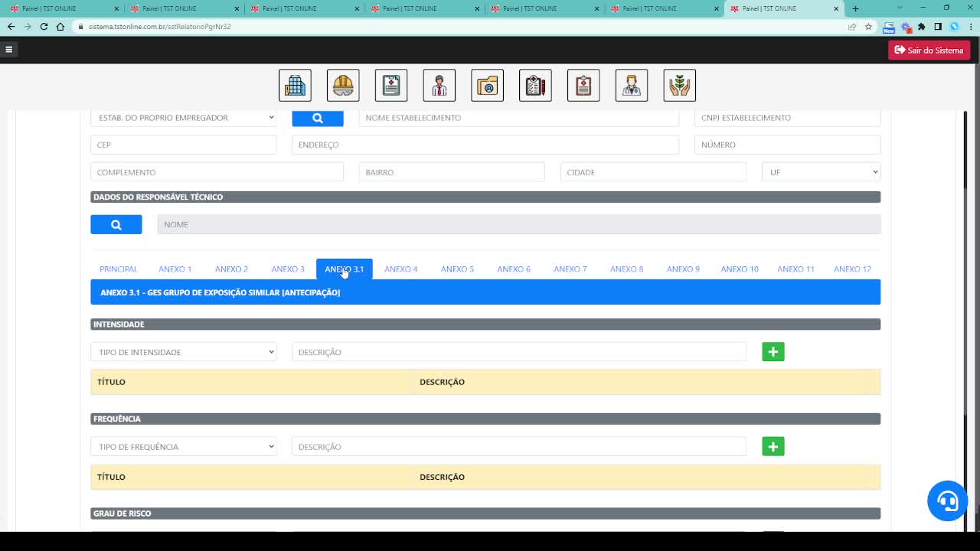Viewport: 980px width, 551px height.
Task: Switch to the Anexo 10 tab
Action: point(740,269)
